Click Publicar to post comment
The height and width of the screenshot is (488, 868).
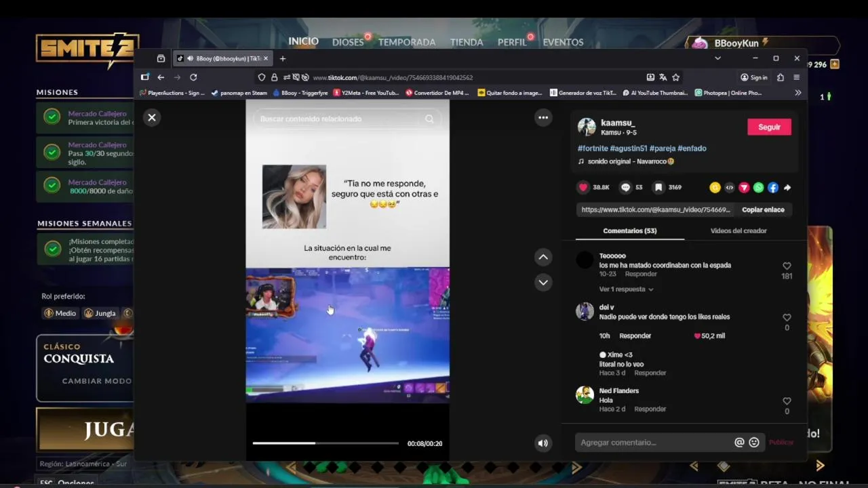pyautogui.click(x=781, y=443)
